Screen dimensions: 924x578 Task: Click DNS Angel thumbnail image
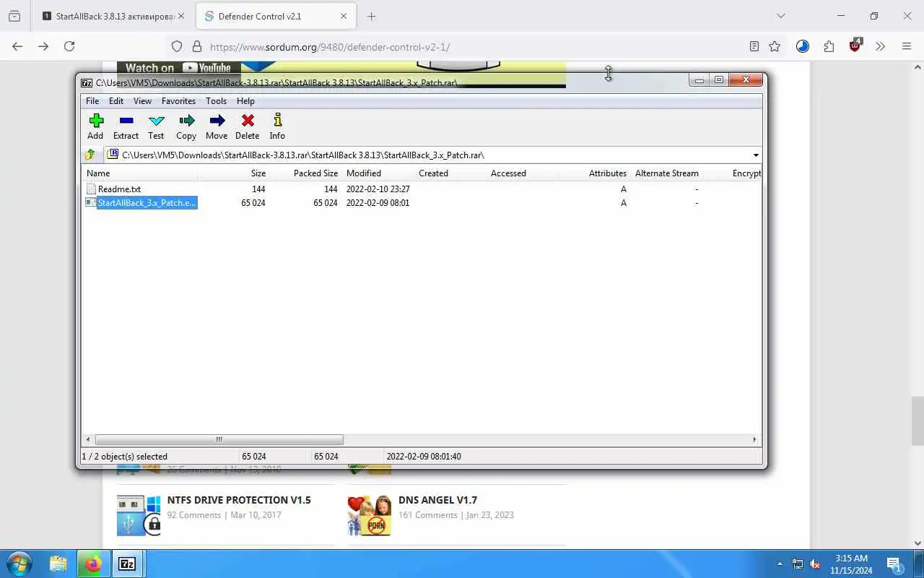point(370,515)
